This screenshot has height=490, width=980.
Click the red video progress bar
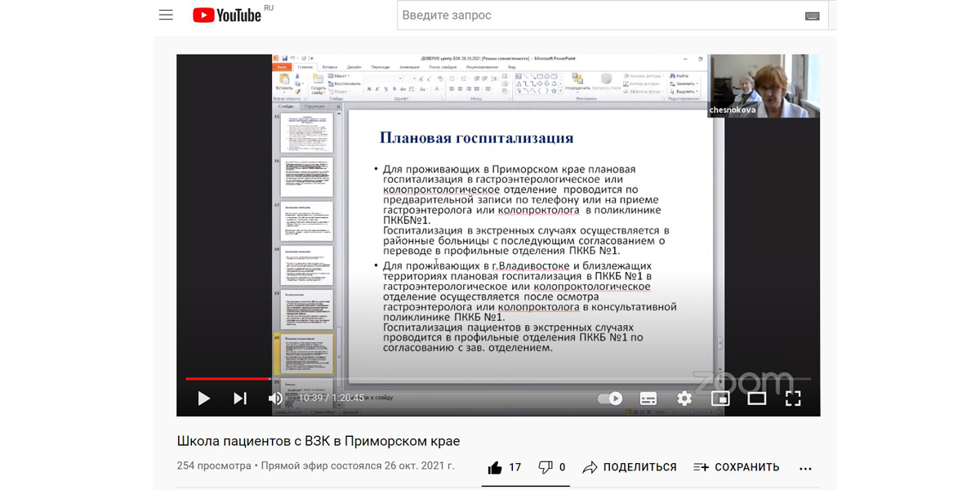pyautogui.click(x=229, y=379)
